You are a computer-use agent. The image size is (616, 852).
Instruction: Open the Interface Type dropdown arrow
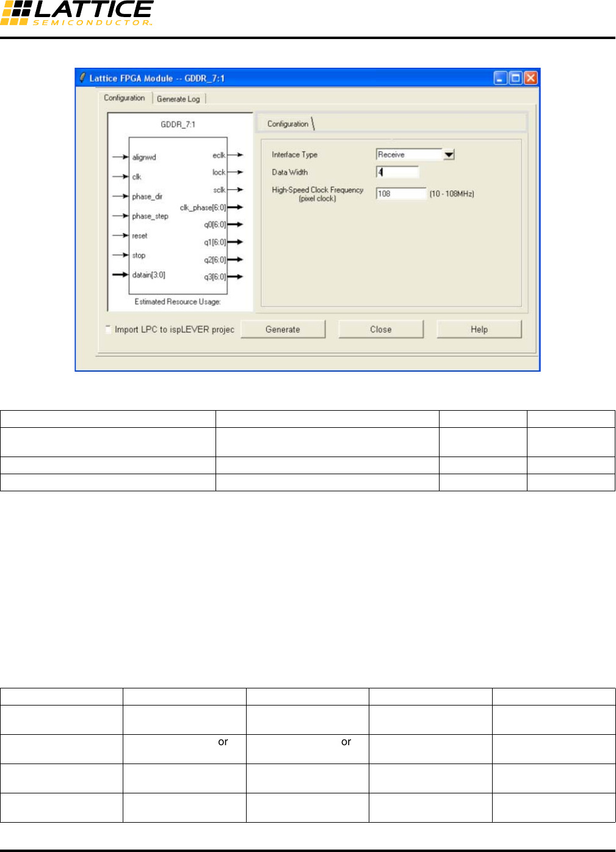[x=449, y=155]
